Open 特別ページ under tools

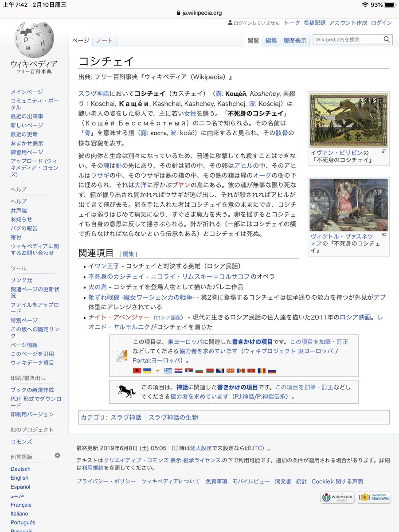24,320
